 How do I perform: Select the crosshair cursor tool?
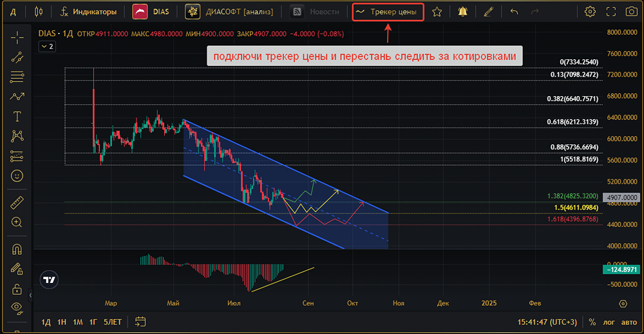coord(17,38)
